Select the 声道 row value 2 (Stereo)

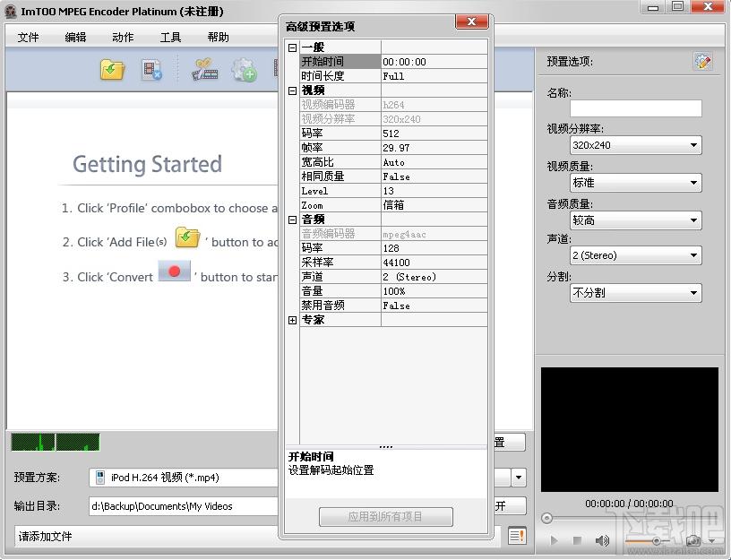tap(434, 277)
